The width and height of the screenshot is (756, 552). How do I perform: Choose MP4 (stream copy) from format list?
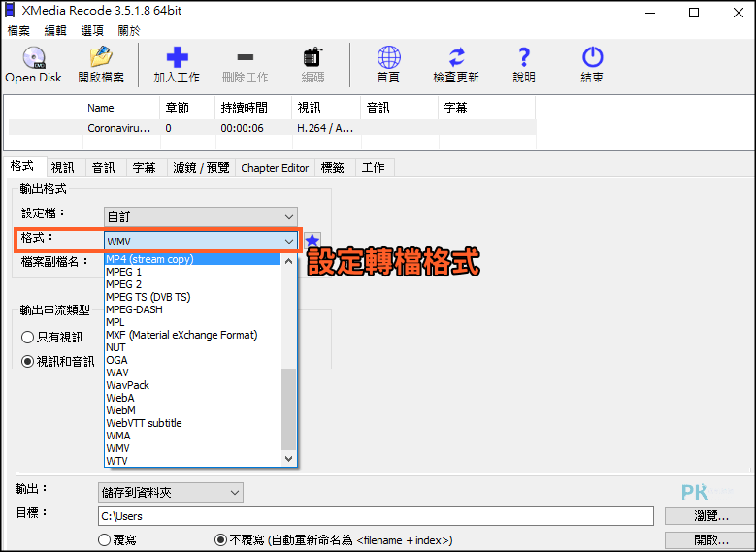(x=192, y=259)
